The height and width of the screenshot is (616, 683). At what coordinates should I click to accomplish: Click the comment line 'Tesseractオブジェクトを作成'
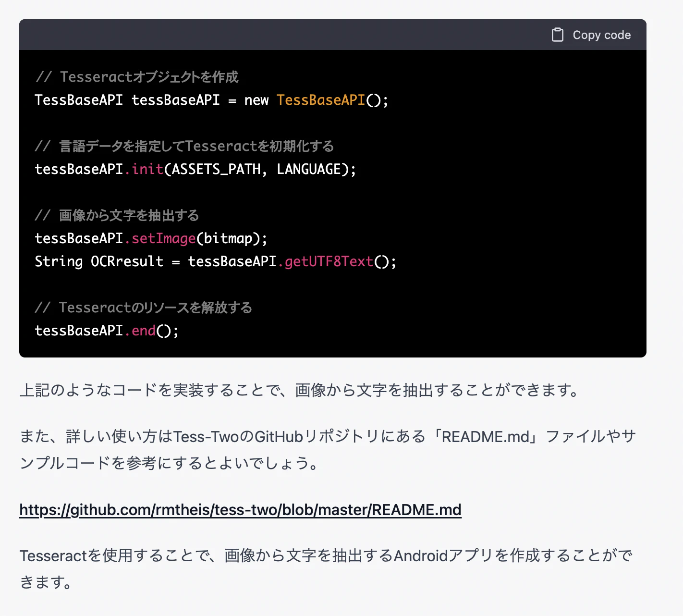pos(137,77)
